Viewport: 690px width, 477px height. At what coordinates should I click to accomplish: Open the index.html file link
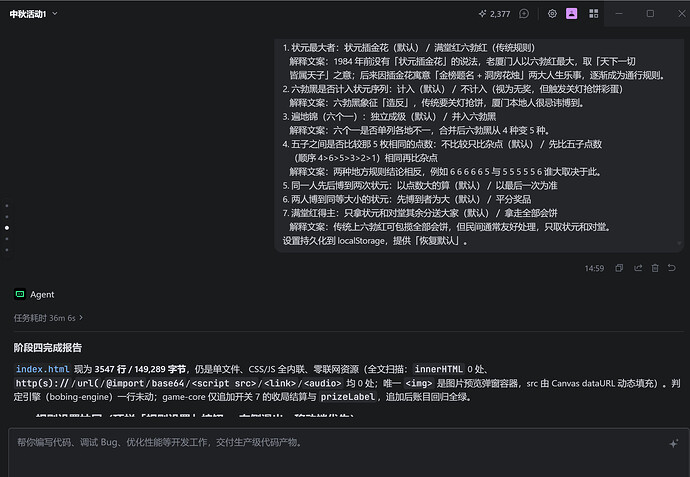coord(43,369)
